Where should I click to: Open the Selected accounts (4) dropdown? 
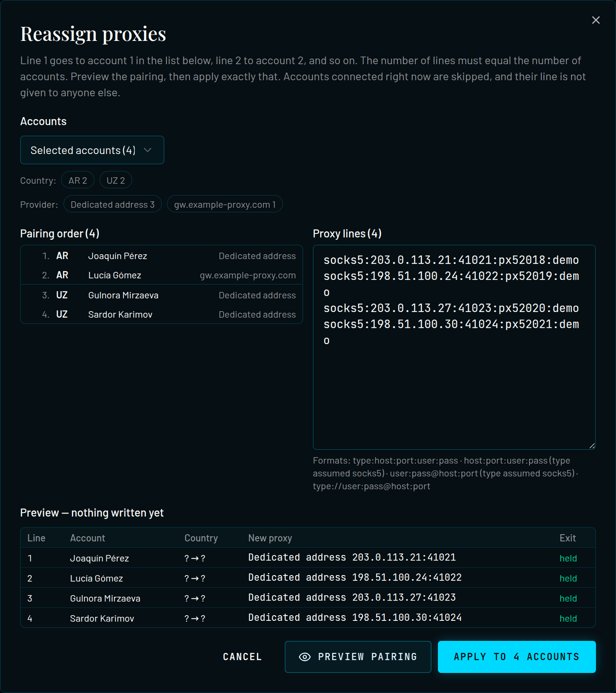pos(92,150)
